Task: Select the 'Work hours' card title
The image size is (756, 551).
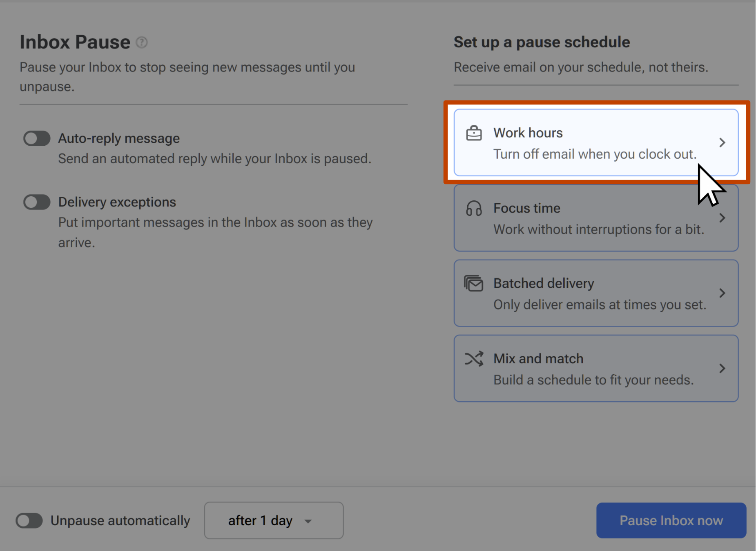Action: pos(528,133)
